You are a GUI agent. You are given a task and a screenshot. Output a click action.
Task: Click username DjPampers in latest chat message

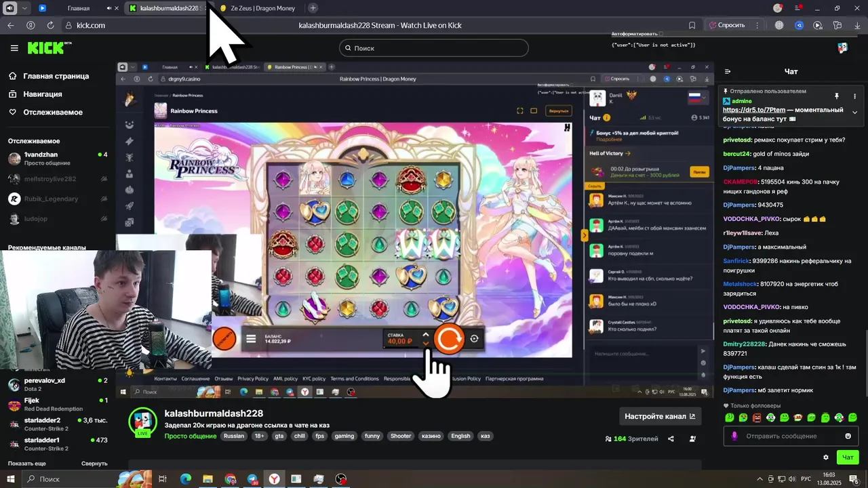738,390
